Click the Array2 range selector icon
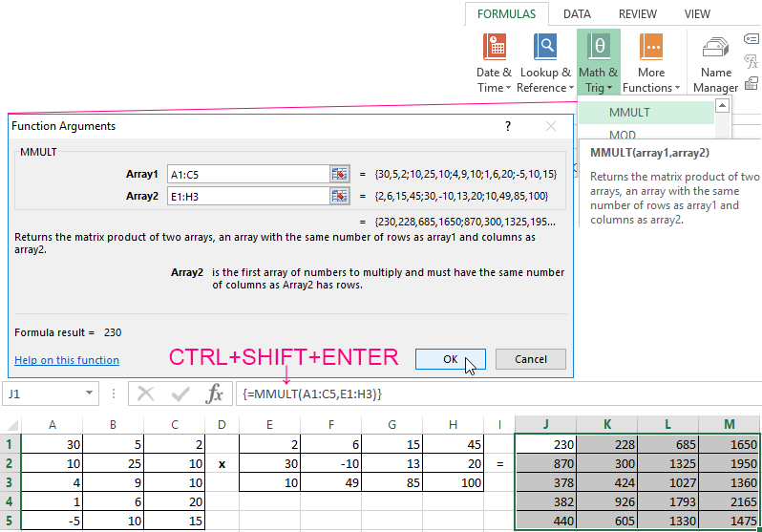762x532 pixels. click(x=340, y=196)
